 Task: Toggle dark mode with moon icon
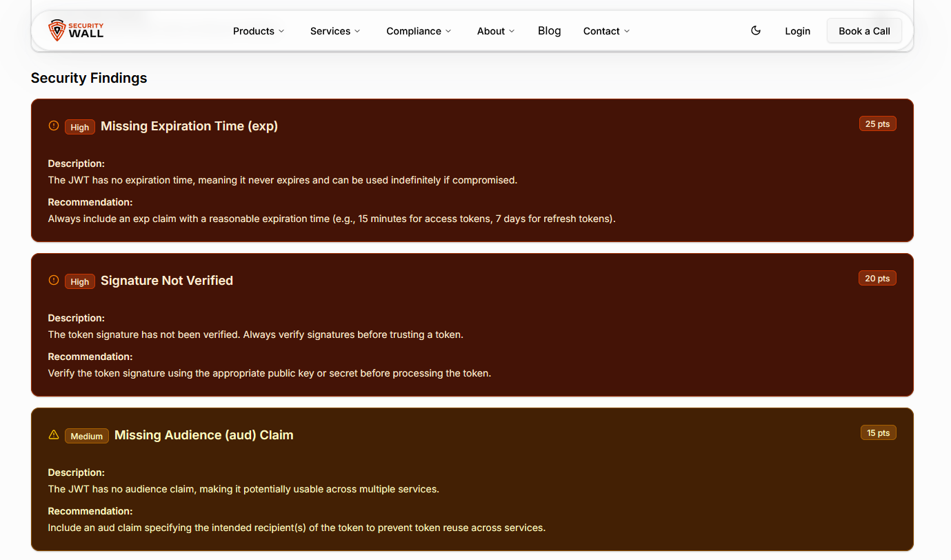(756, 30)
